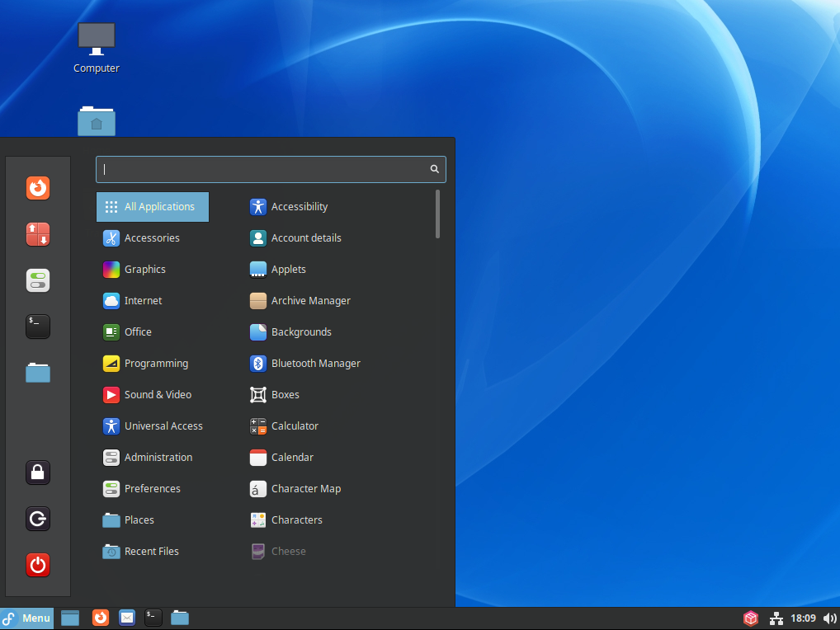Launch Firefox from the sidebar
This screenshot has height=630, width=840.
pos(38,188)
